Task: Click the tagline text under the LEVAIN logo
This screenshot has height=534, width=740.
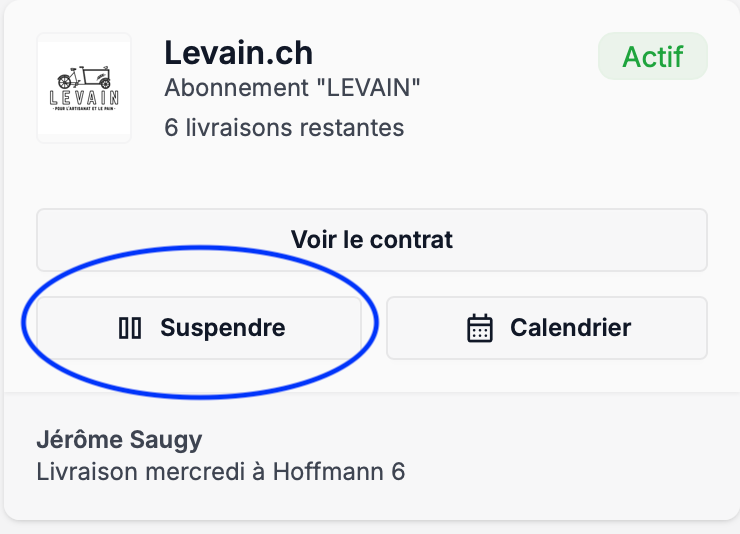Action: pos(84,108)
